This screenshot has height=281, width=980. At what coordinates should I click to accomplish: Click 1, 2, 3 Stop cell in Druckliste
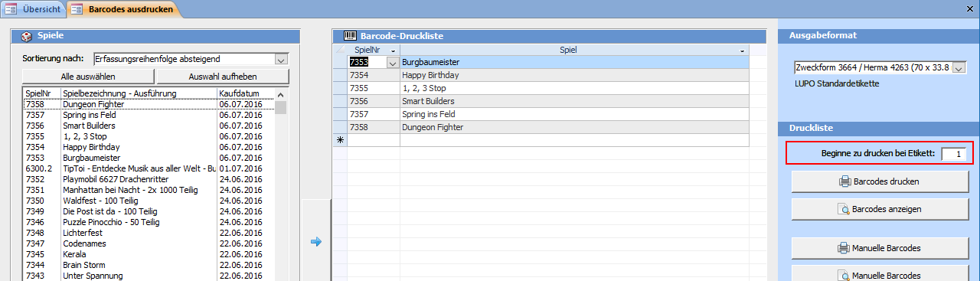click(x=574, y=89)
